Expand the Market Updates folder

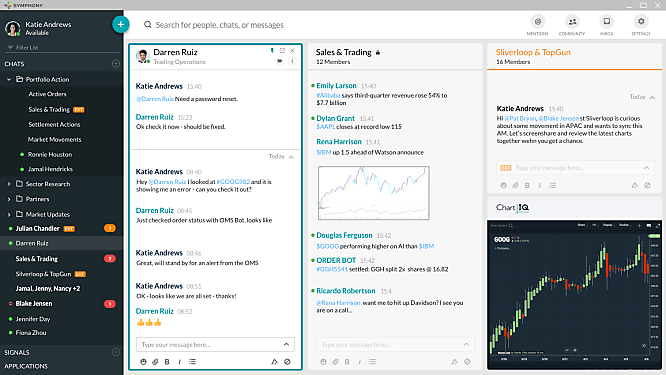[9, 214]
